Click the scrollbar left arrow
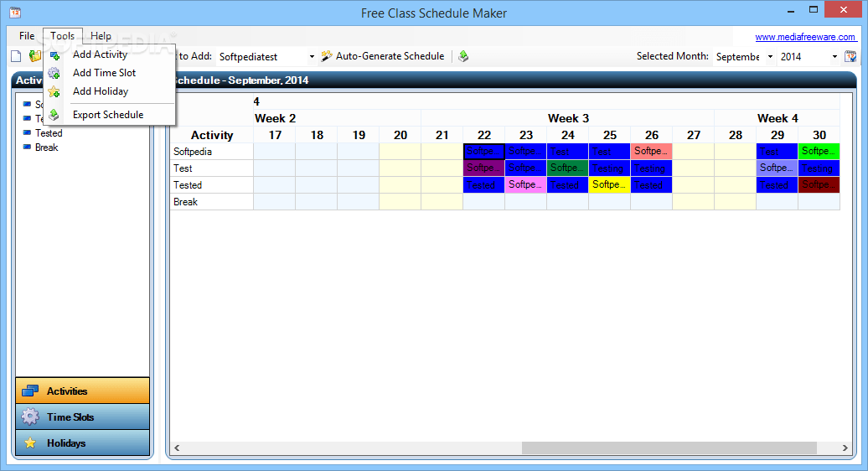The height and width of the screenshot is (471, 868). tap(177, 448)
